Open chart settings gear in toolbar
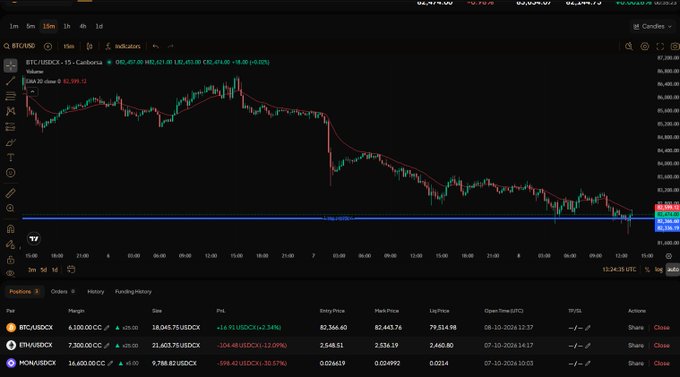This screenshot has height=377, width=680. (x=645, y=46)
